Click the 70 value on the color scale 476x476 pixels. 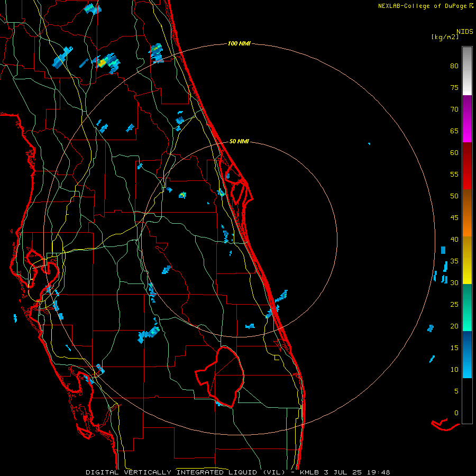(x=454, y=109)
